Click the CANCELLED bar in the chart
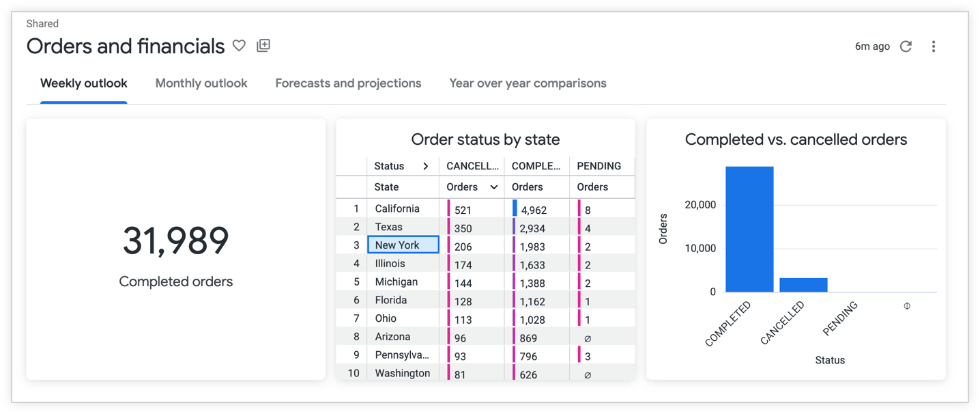 pos(803,284)
